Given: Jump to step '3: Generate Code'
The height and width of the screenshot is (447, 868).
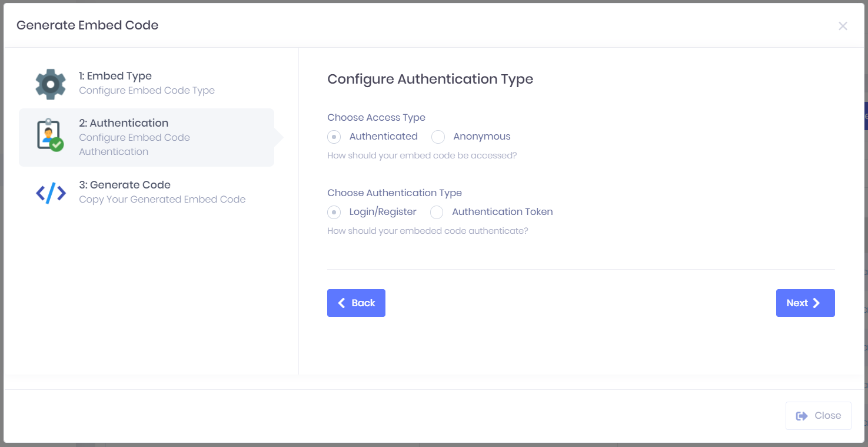Looking at the screenshot, I should click(125, 185).
